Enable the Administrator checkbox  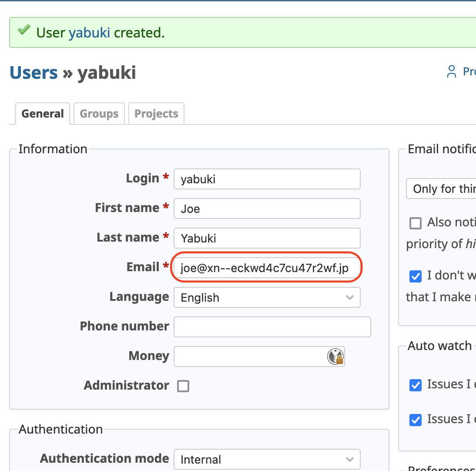(183, 386)
